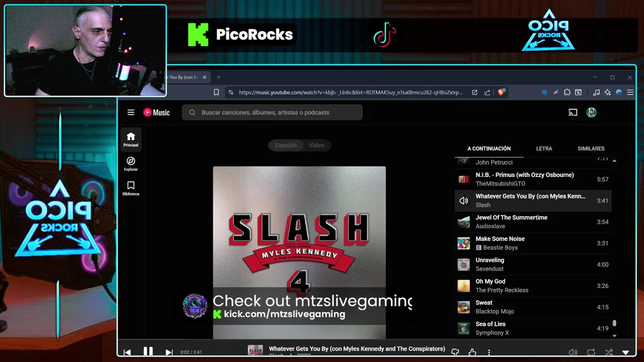Click the player bar song title text
644x362 pixels.
357,349
